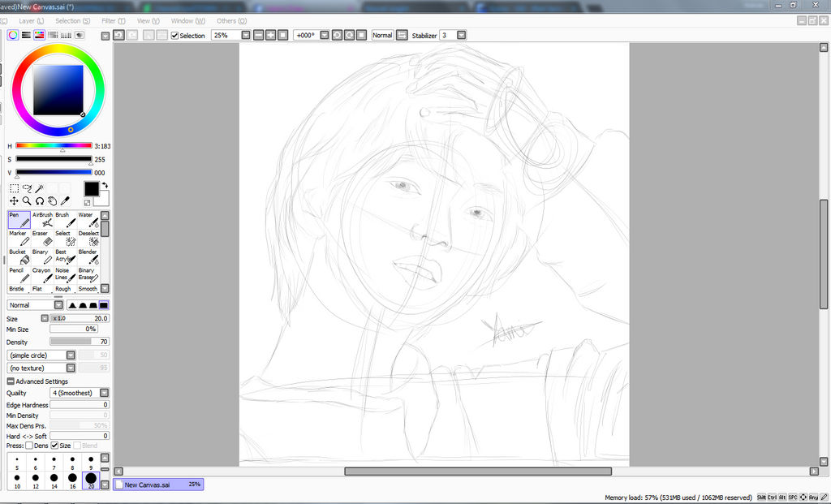The height and width of the screenshot is (504, 831).
Task: Select the Eyedropper color picker tool
Action: (65, 200)
